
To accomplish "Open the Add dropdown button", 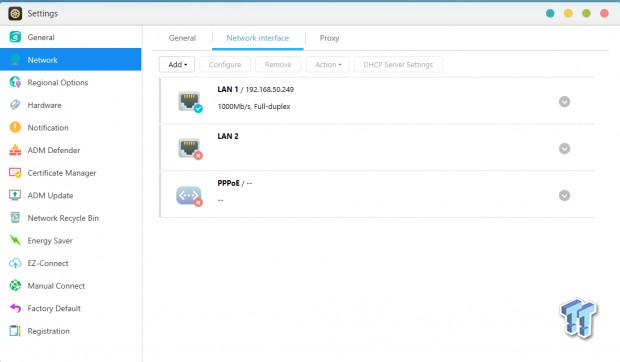I will click(177, 64).
